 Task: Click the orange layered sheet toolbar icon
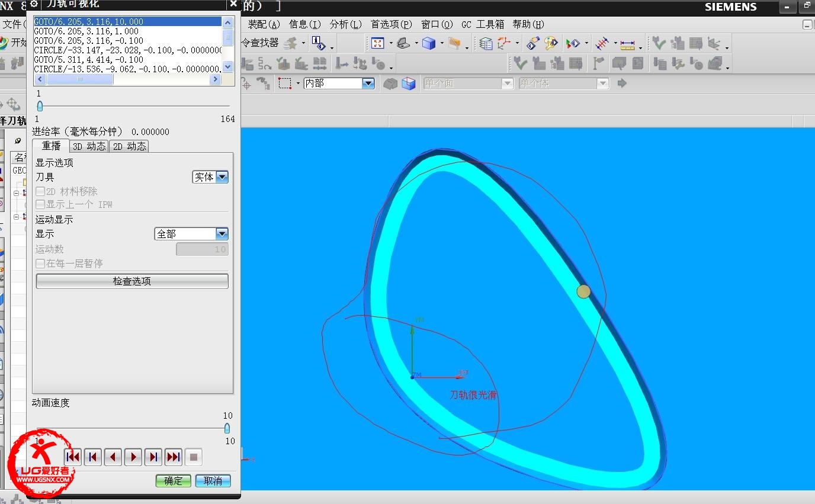tap(454, 43)
